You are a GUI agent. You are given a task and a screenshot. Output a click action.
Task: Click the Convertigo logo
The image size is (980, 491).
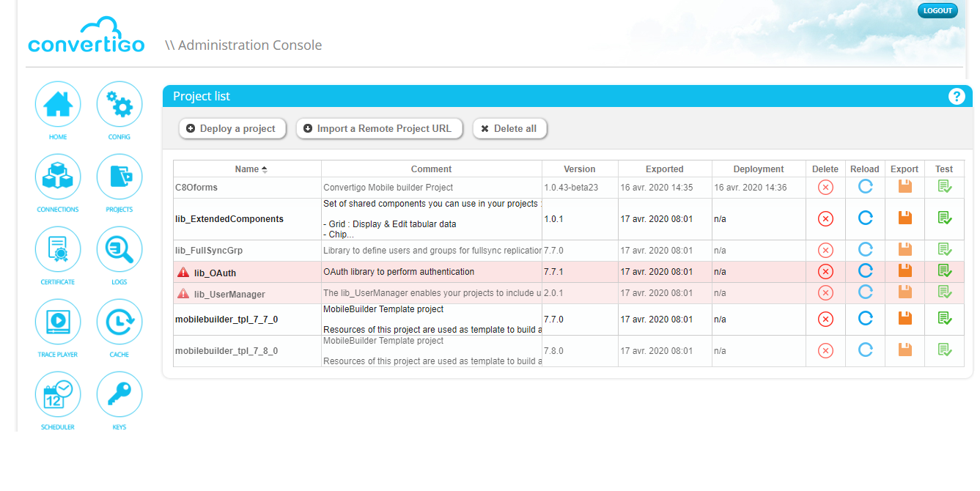pyautogui.click(x=86, y=35)
